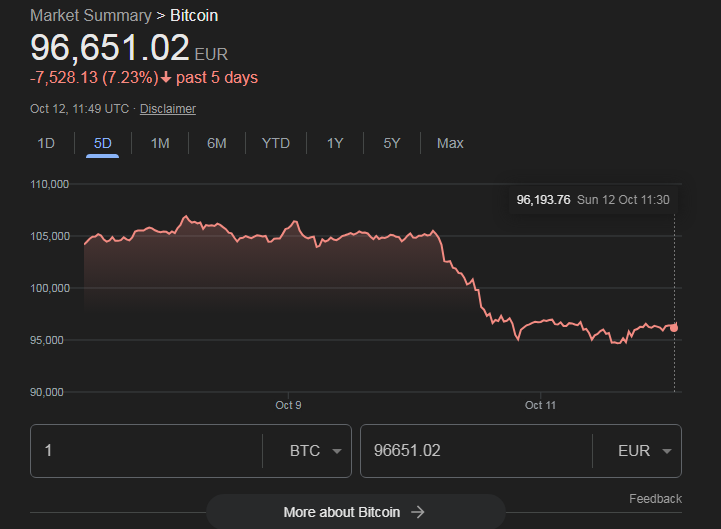Open the BTC currency dropdown
Viewport: 721px width, 529px height.
coord(315,451)
